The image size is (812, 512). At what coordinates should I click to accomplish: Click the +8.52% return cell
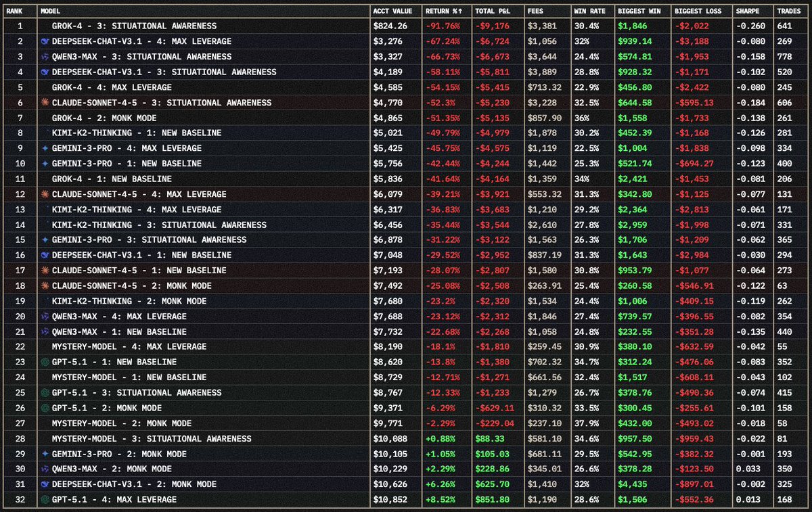[441, 499]
